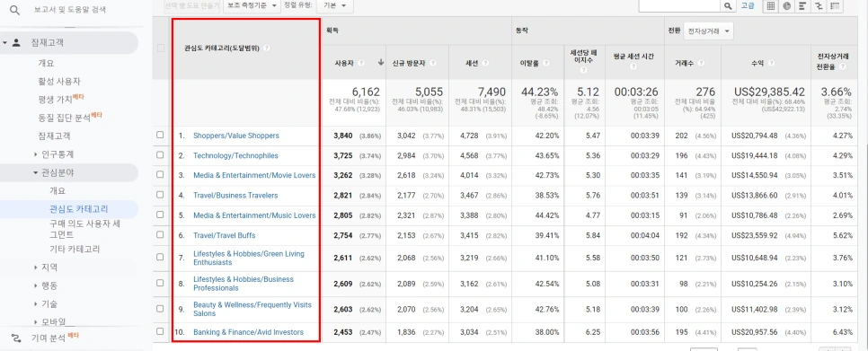Collapse the 잠재고객 sidebar section
The width and height of the screenshot is (868, 351).
pyautogui.click(x=4, y=42)
